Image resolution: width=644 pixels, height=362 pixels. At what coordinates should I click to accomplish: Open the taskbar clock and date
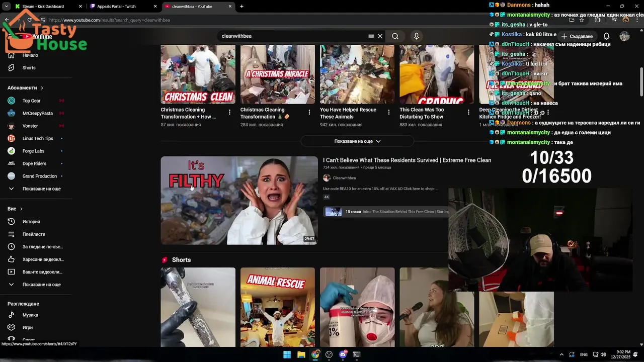tap(620, 354)
